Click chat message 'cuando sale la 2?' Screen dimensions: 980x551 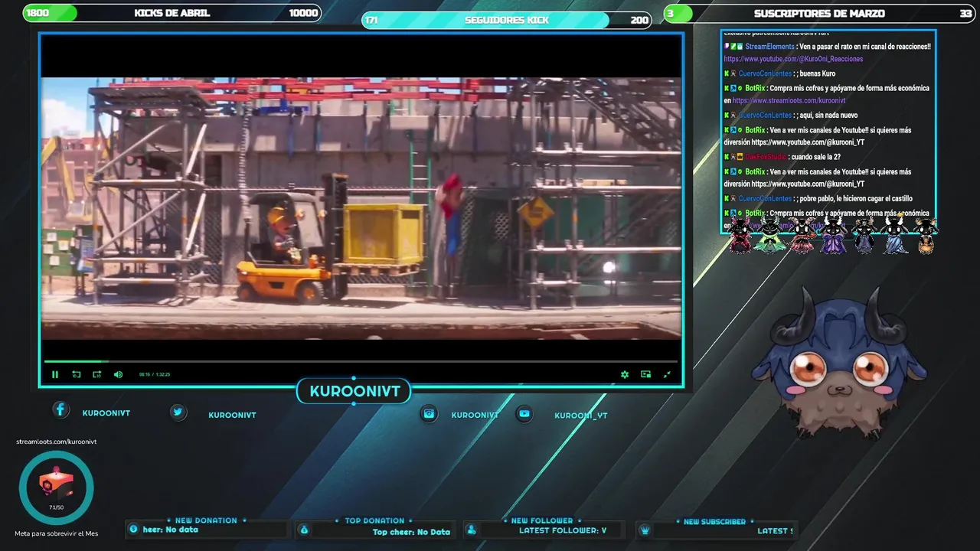pos(816,157)
